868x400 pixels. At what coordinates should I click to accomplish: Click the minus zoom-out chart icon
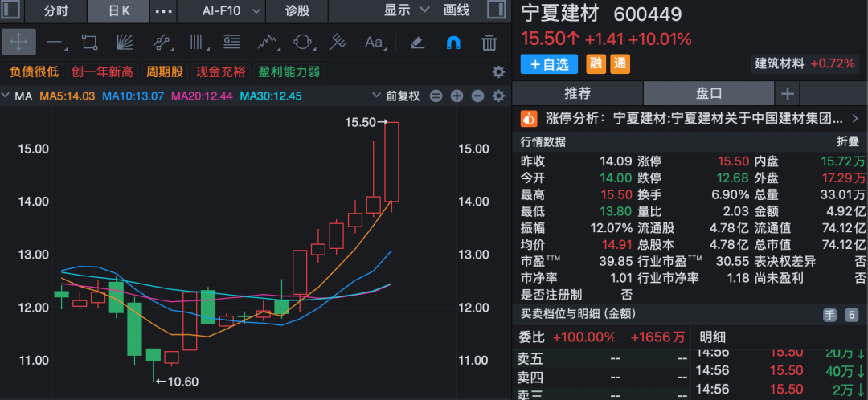pyautogui.click(x=477, y=96)
